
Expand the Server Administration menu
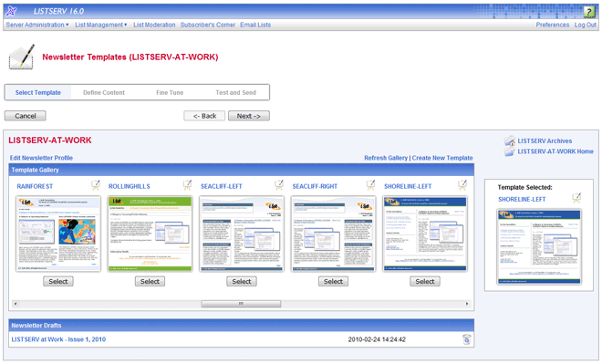point(37,25)
